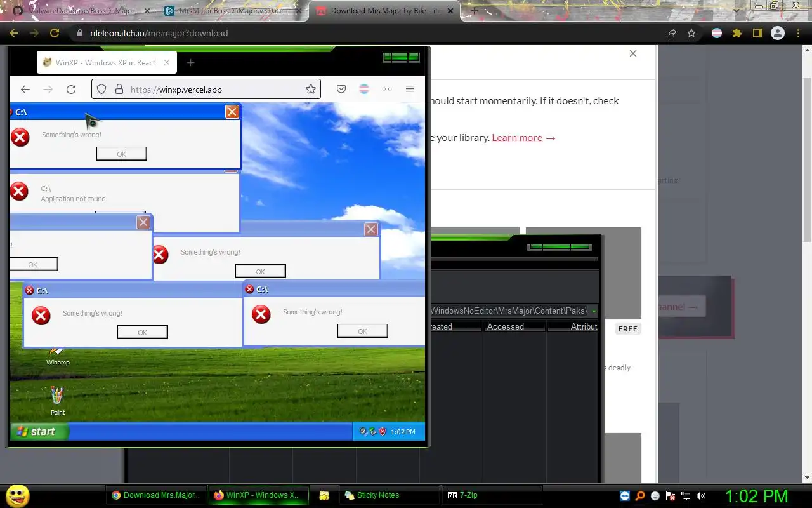Click the XP start button
Image resolution: width=812 pixels, height=508 pixels.
point(39,432)
